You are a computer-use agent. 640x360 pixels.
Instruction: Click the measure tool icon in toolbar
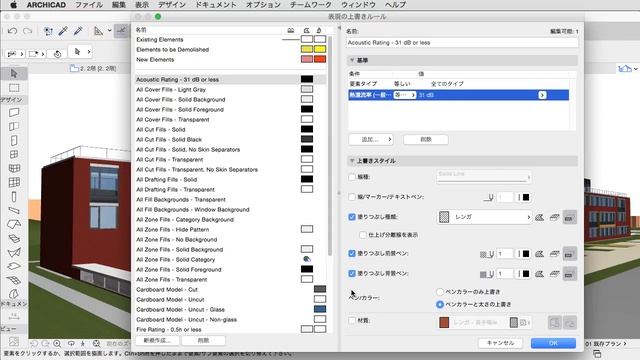[x=98, y=31]
